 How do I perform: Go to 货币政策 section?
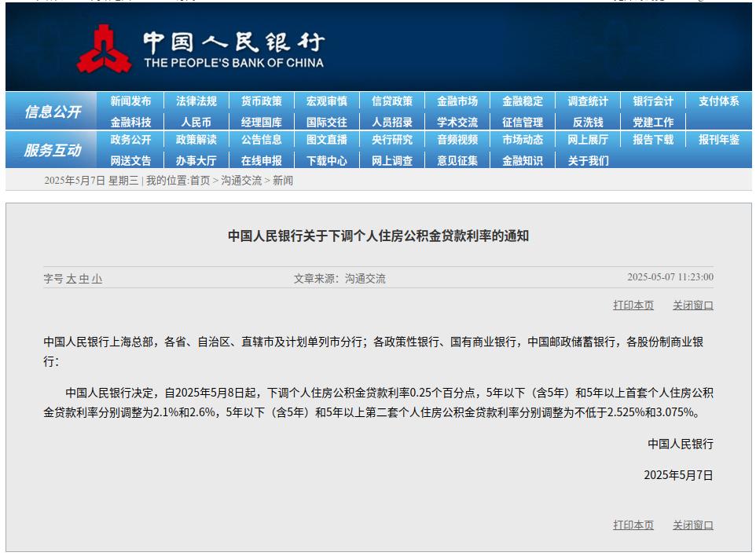click(x=262, y=101)
